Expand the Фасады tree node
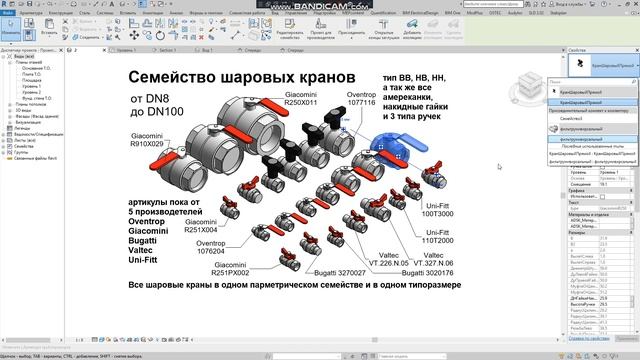 [9, 116]
